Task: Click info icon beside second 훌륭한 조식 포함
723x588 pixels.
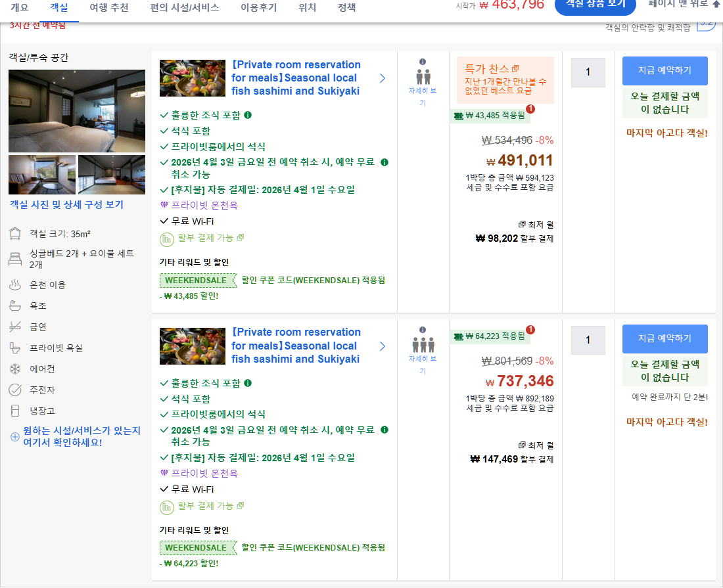Action: point(248,383)
